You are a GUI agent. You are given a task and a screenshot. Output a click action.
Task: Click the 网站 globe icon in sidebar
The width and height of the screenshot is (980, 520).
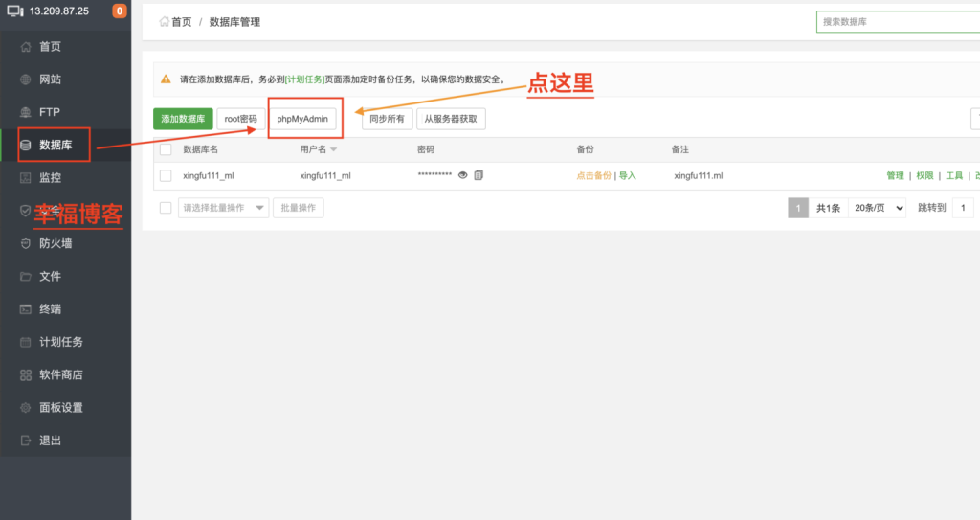(25, 79)
